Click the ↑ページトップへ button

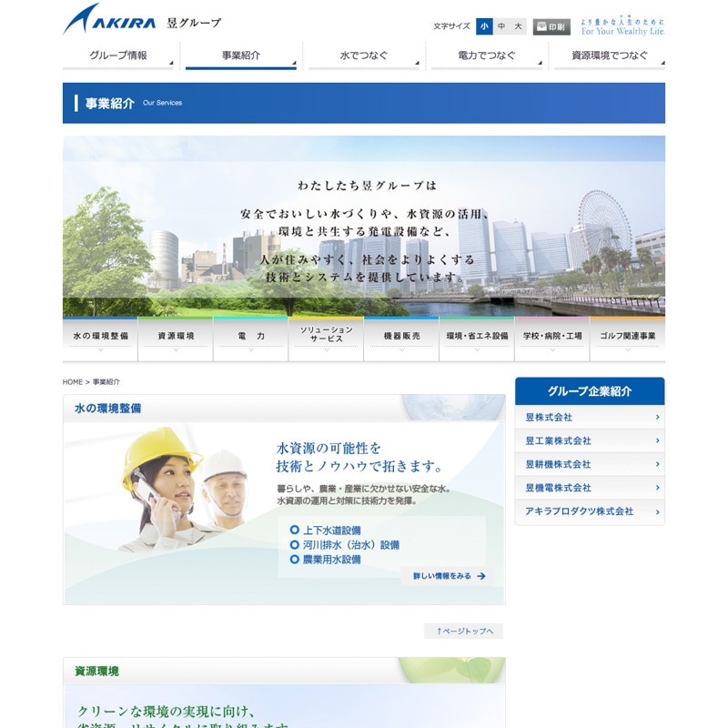[464, 631]
